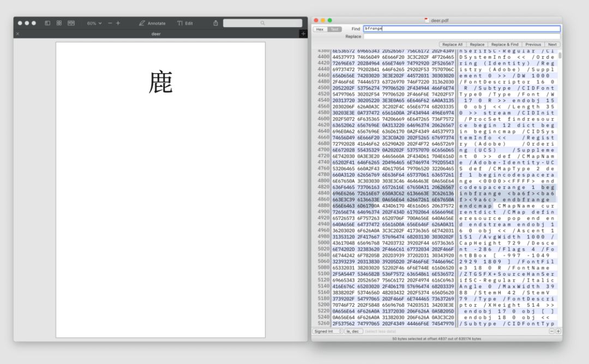This screenshot has width=589, height=364.
Task: Switch find mode to Hex
Action: coord(321,29)
